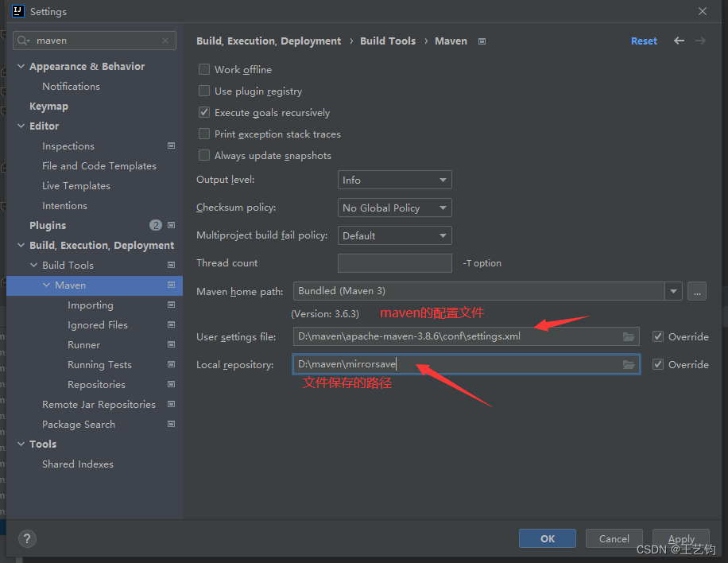
Task: Select Runner under Maven settings
Action: coord(83,344)
